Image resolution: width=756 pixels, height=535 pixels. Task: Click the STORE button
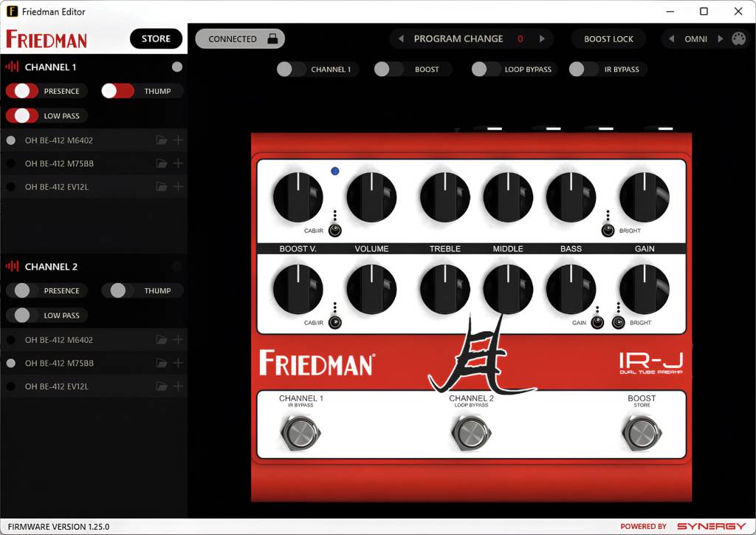(x=156, y=38)
